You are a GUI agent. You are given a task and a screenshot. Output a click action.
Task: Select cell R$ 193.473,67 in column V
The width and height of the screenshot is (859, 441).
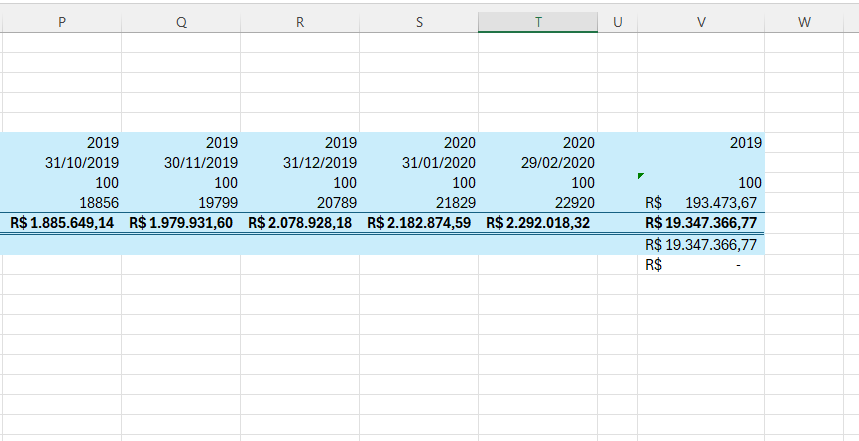tap(701, 203)
